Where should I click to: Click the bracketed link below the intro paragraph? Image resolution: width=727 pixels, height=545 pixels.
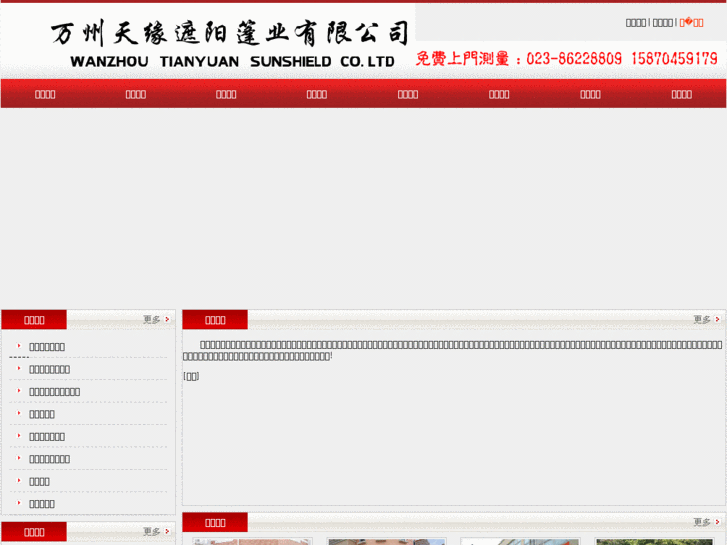coord(191,376)
